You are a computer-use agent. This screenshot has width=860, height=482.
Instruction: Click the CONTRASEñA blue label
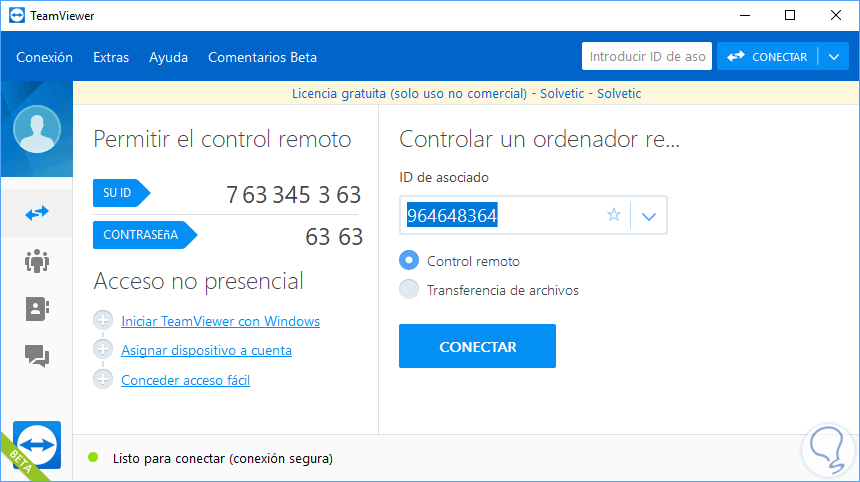145,235
